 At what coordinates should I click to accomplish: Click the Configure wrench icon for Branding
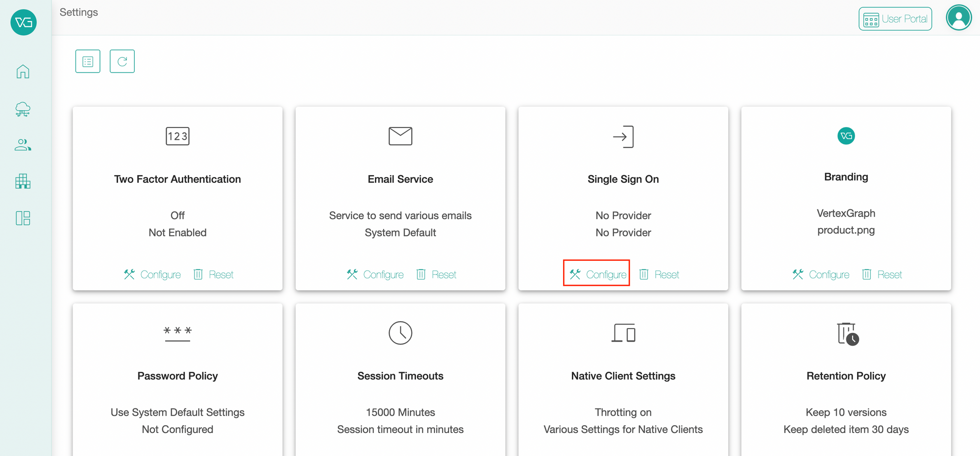coord(797,274)
